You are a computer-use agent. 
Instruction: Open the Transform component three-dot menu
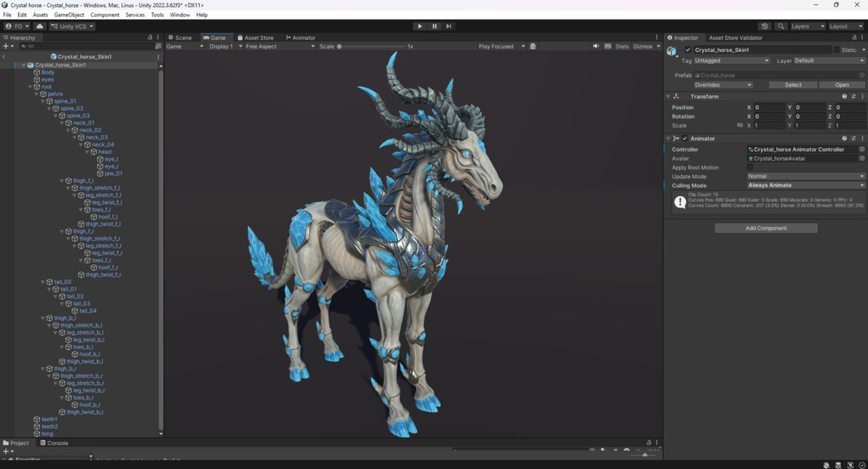pyautogui.click(x=861, y=96)
